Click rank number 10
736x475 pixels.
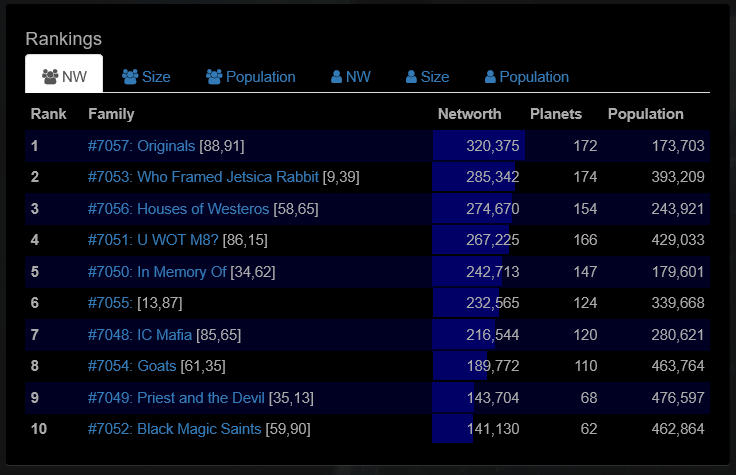39,429
